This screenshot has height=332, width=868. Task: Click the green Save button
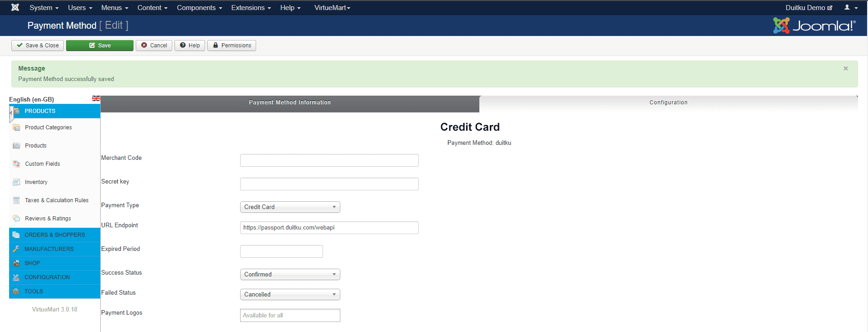click(100, 46)
